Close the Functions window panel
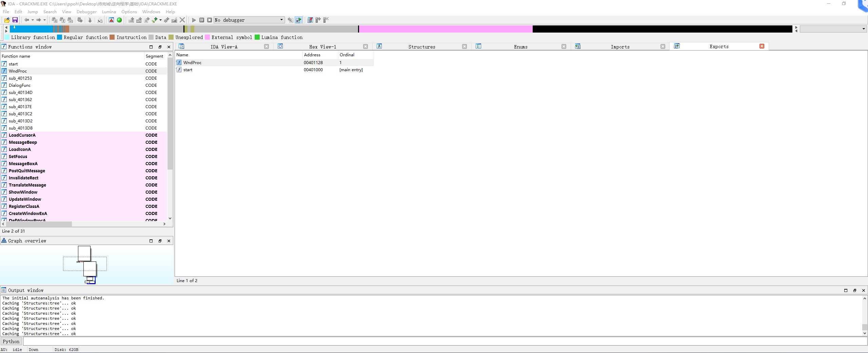The width and height of the screenshot is (868, 353). pos(169,47)
